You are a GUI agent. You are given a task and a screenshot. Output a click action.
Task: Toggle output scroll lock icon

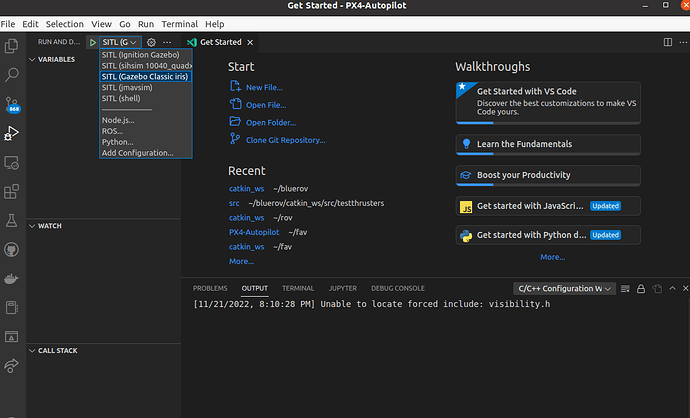click(x=641, y=289)
